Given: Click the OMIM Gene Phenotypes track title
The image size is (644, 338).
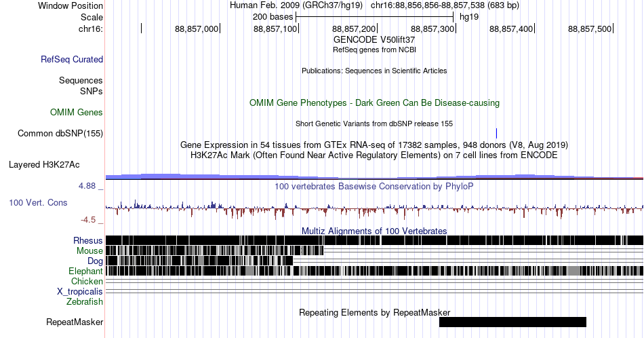Looking at the screenshot, I should (375, 102).
